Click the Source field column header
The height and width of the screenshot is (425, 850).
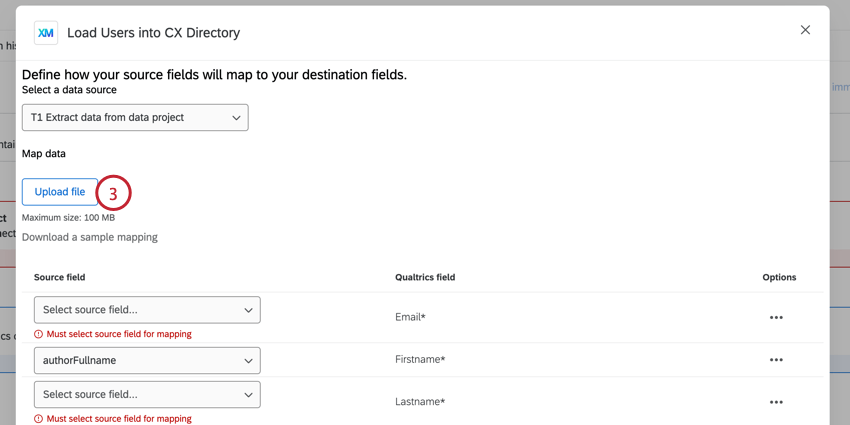(x=60, y=277)
